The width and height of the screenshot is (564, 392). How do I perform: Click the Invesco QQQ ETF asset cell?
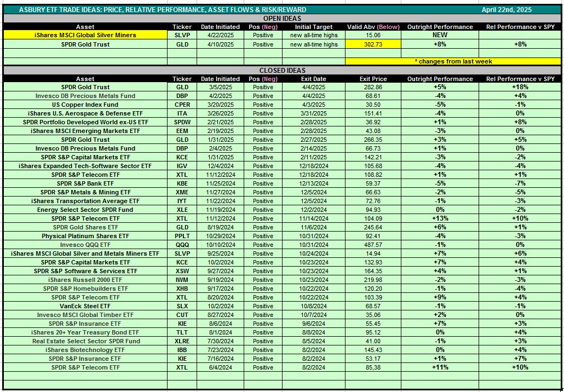[x=85, y=245]
